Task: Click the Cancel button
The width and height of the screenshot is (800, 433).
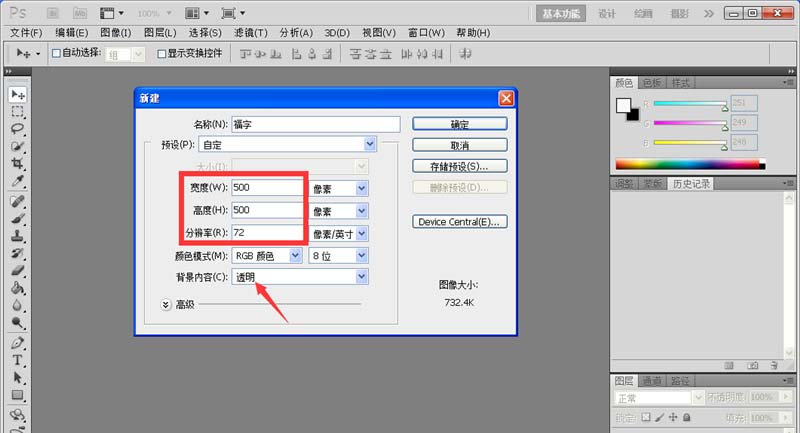Action: pyautogui.click(x=460, y=145)
